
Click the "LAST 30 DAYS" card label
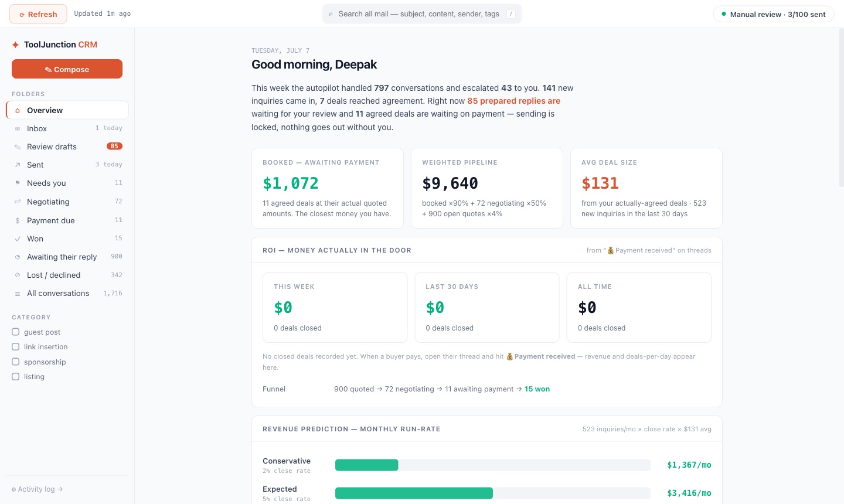point(452,287)
